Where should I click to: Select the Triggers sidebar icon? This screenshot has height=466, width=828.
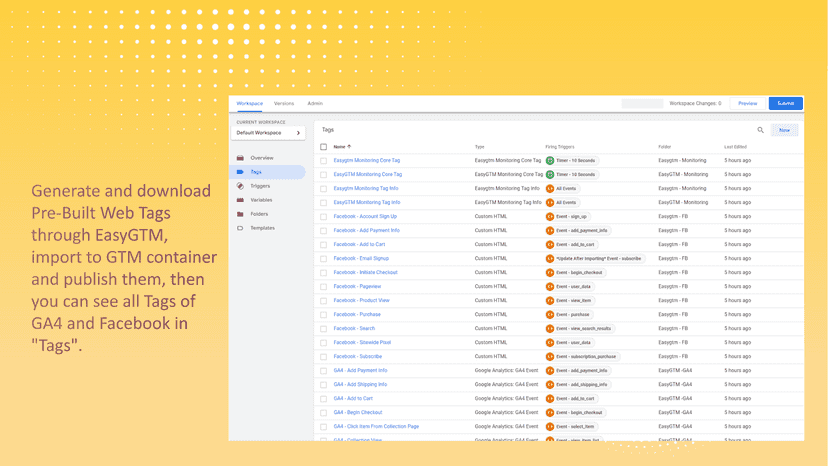coord(240,186)
